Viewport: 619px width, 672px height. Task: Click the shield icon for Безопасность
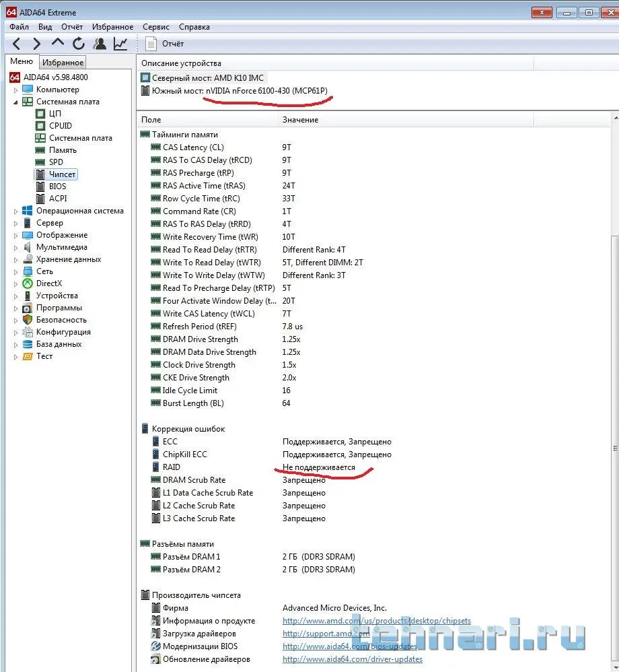(28, 320)
